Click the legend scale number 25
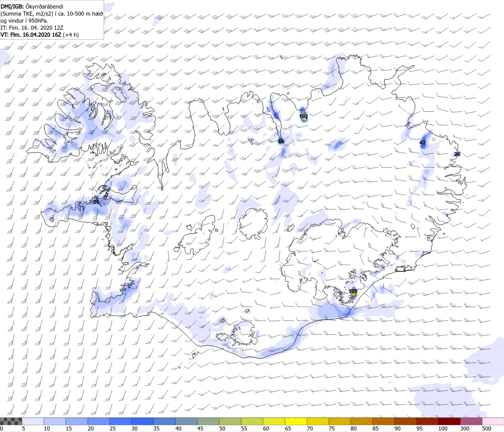This screenshot has width=504, height=432. (112, 428)
